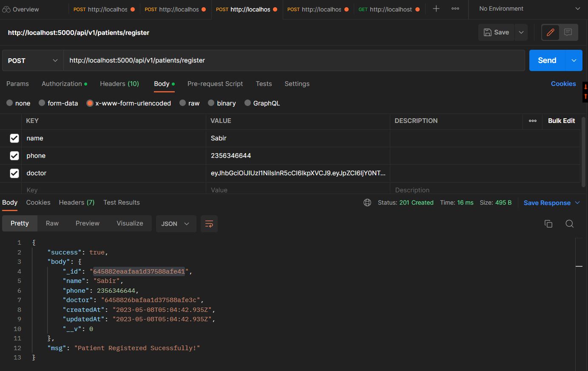Click the globe network icon in the response bar

[x=367, y=203]
